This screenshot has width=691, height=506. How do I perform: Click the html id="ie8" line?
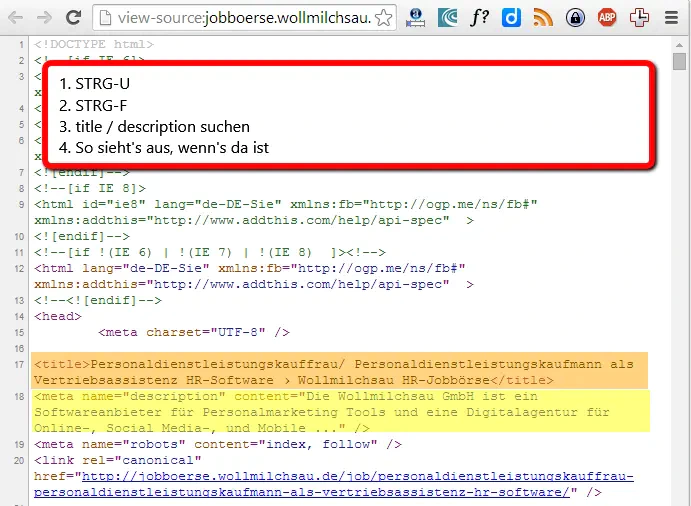pos(286,212)
